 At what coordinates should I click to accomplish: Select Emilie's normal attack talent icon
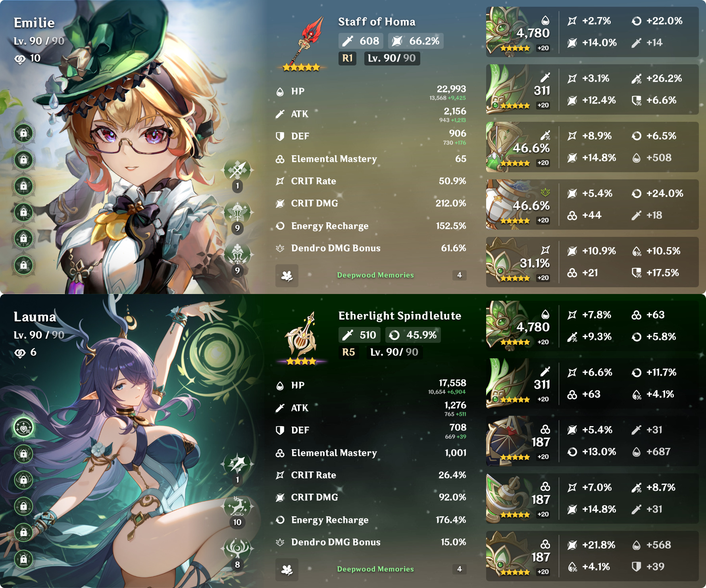click(x=237, y=171)
